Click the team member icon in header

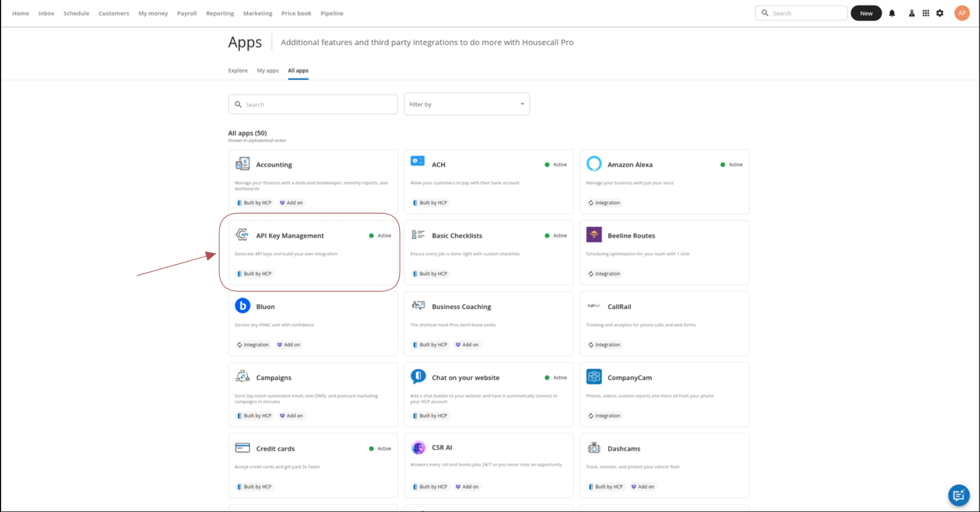(x=912, y=13)
